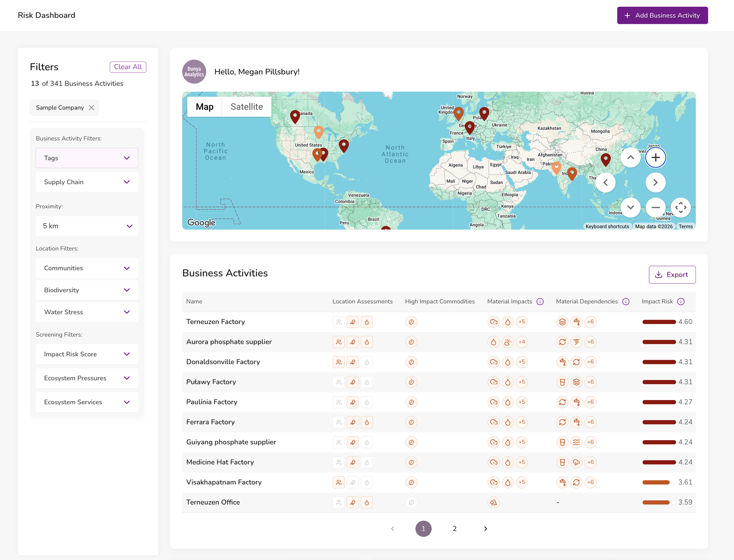Select the map pin in Canada
The width and height of the screenshot is (734, 560).
pos(295,117)
